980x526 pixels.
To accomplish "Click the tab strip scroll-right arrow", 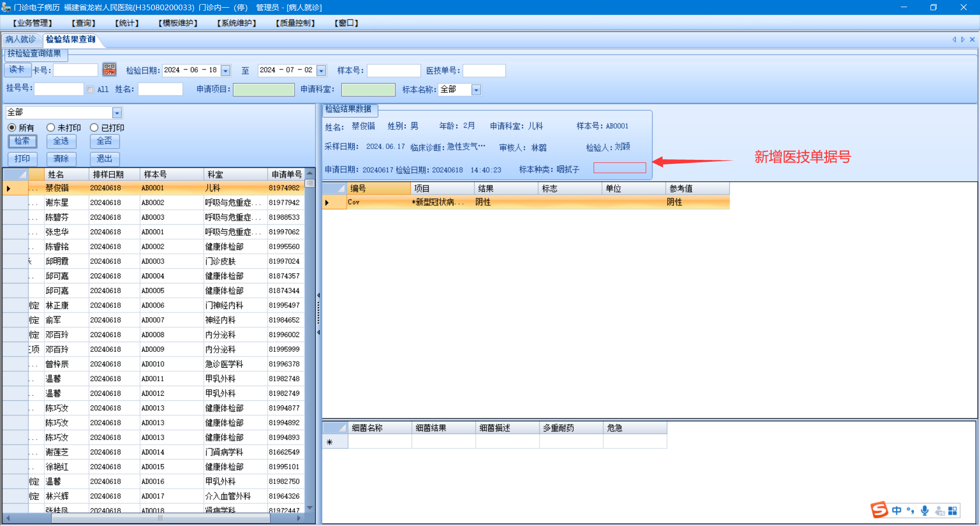I will point(963,39).
